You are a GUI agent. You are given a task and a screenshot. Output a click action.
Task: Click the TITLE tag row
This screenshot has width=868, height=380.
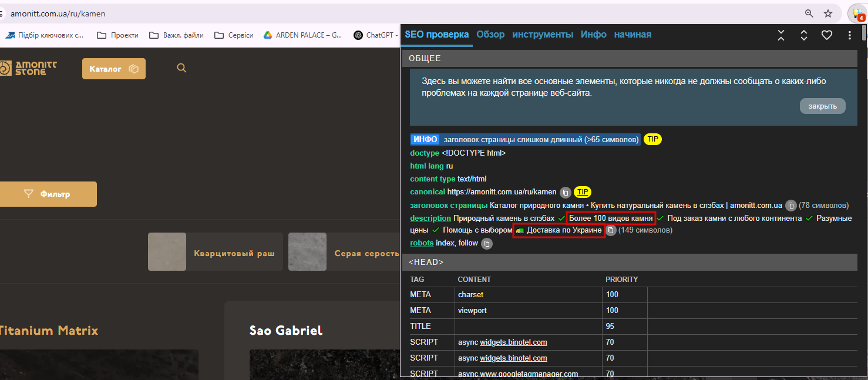[633, 327]
